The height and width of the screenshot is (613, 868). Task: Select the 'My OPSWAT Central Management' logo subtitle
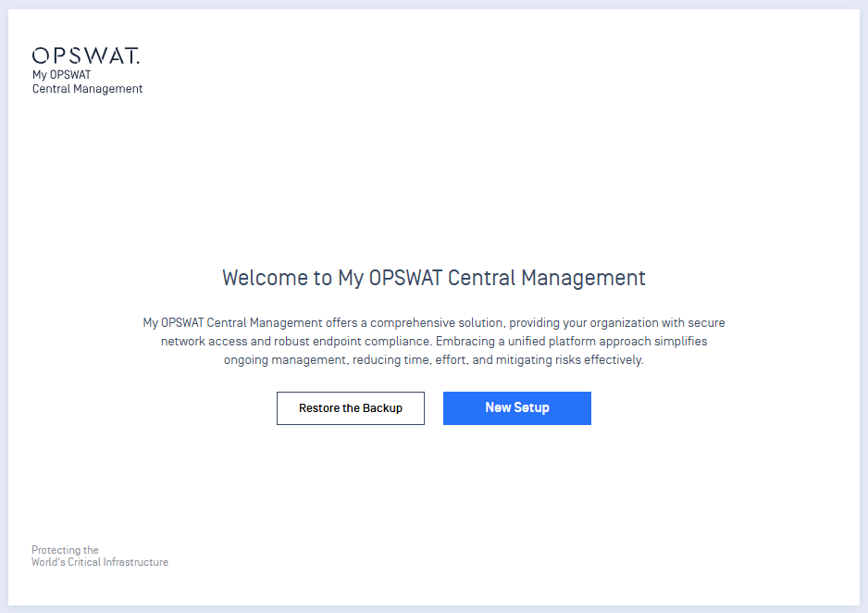[x=88, y=82]
